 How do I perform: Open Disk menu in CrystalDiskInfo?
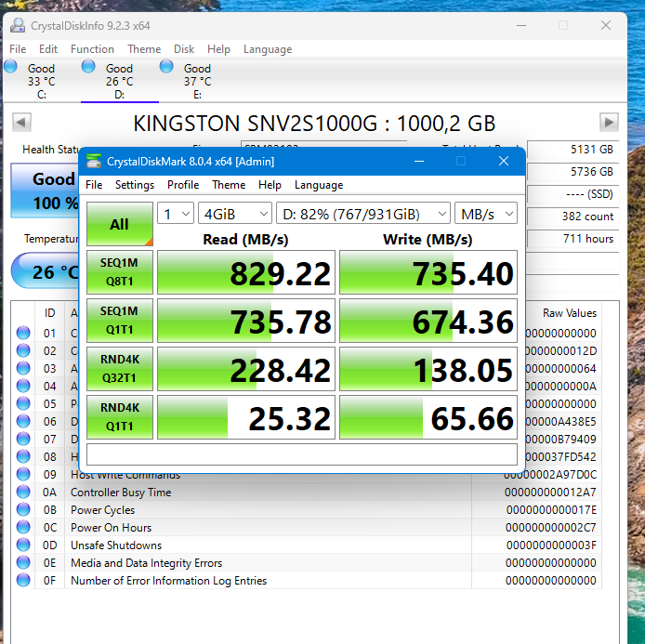pos(184,49)
